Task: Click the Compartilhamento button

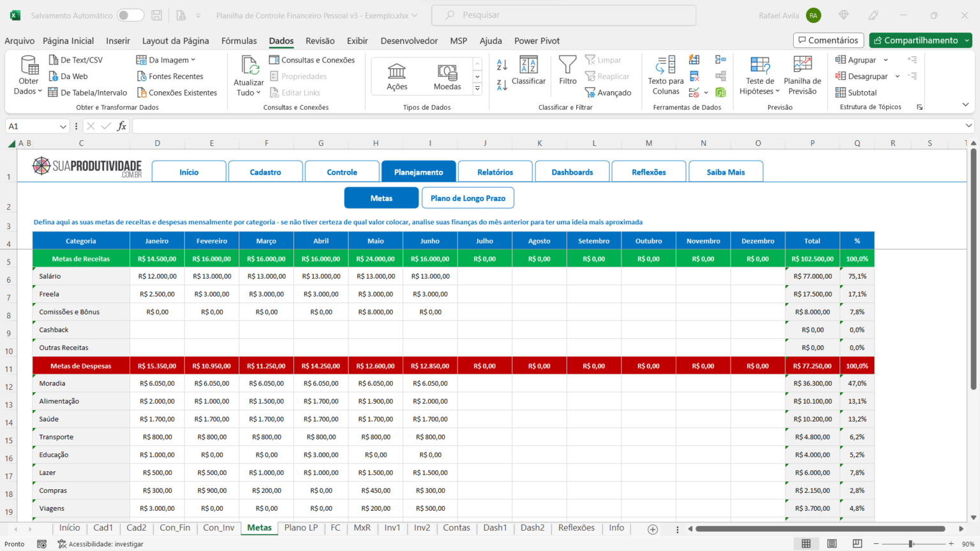Action: (920, 40)
